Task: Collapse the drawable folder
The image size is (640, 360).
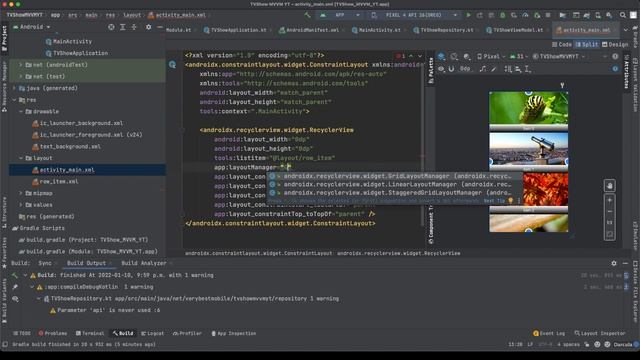Action: click(20, 111)
